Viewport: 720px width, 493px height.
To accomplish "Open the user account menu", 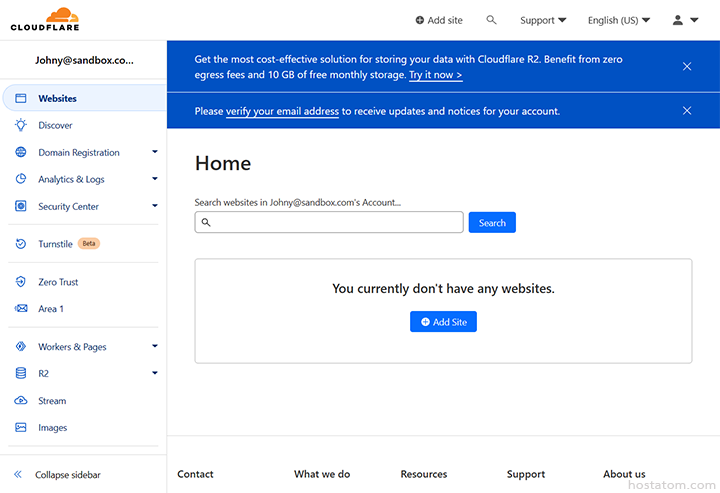I will [x=685, y=20].
